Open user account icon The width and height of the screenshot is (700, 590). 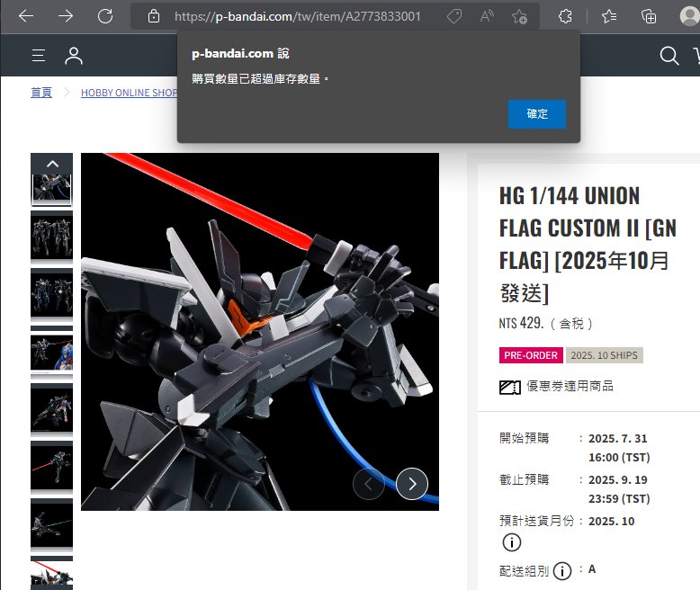pyautogui.click(x=74, y=56)
